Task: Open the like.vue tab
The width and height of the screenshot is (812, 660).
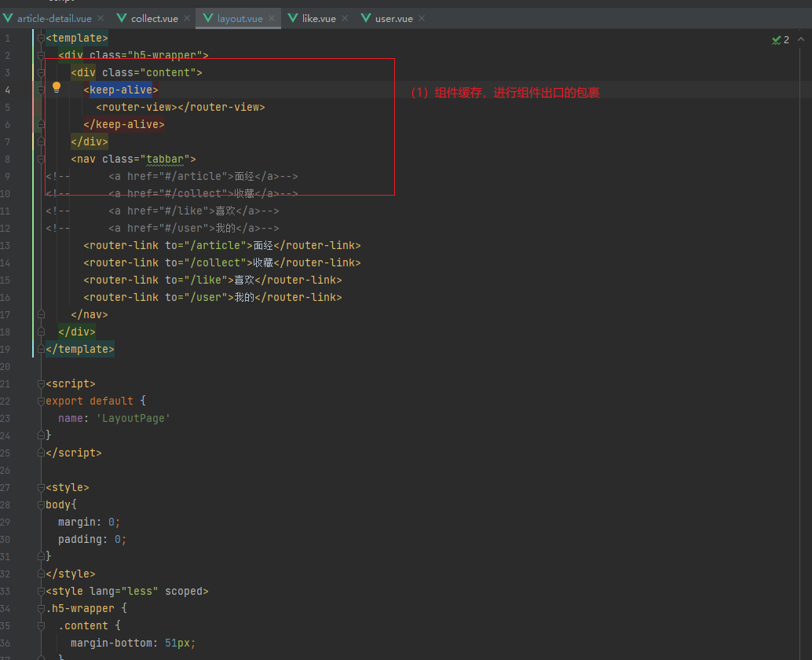Action: coord(319,19)
